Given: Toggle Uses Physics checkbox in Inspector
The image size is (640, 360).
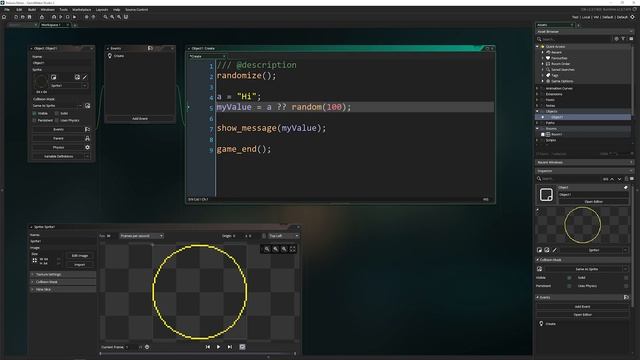Looking at the screenshot, I should tap(626, 286).
